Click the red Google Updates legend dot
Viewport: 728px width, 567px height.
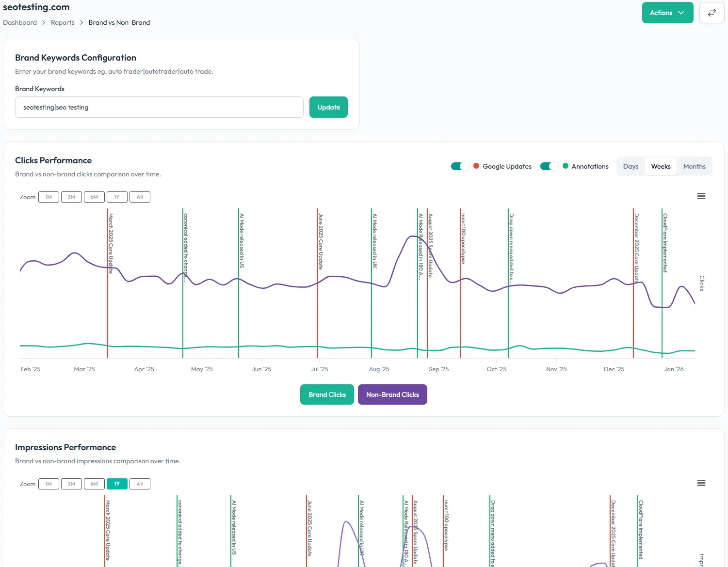pyautogui.click(x=476, y=166)
